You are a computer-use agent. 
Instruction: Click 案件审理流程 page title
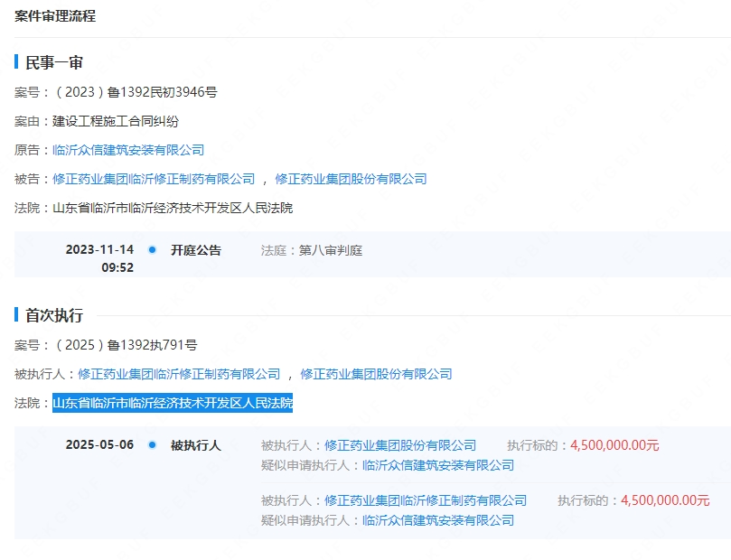click(55, 16)
